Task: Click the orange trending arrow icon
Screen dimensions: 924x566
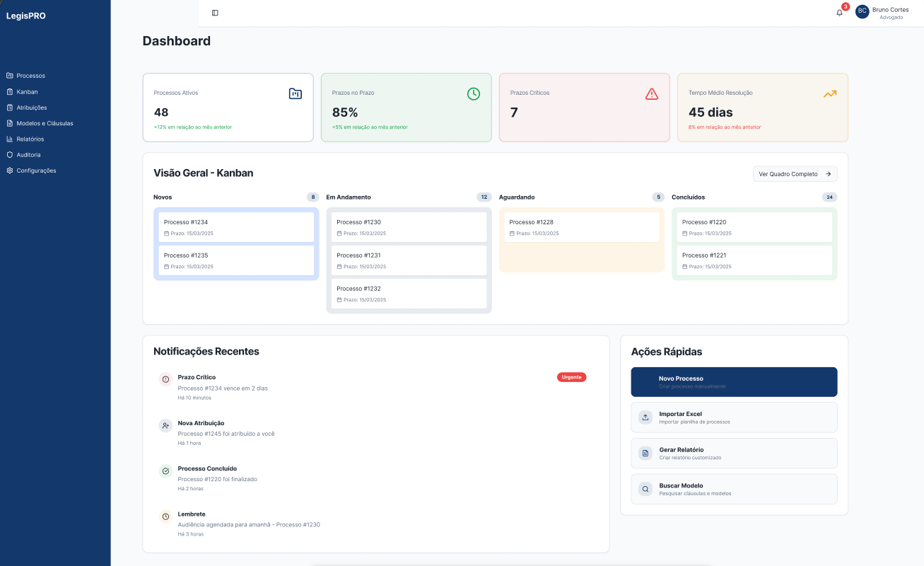Action: click(x=829, y=93)
